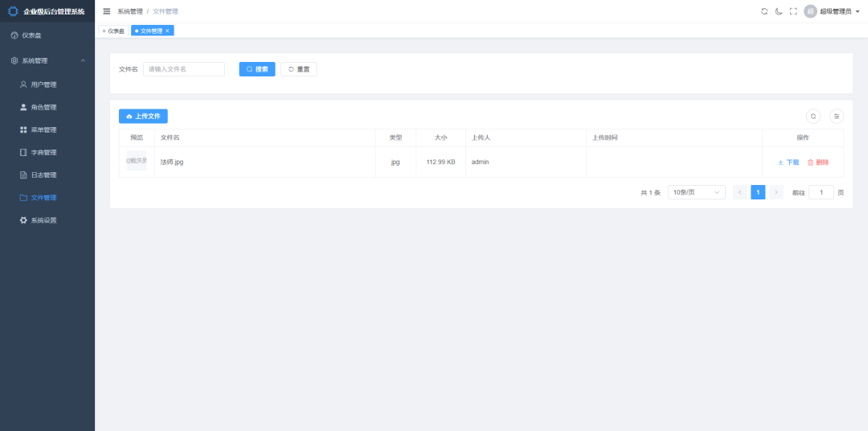The image size is (868, 431).
Task: Click the 法师.jpg file name
Action: [172, 162]
